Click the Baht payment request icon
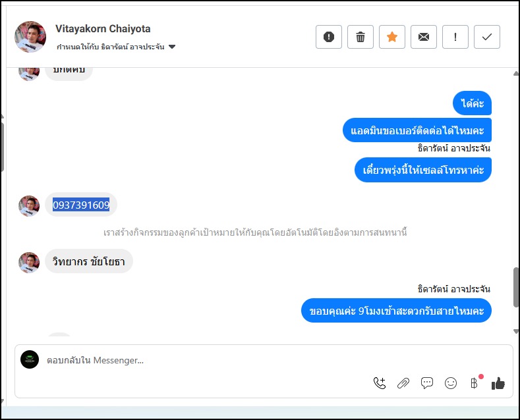The height and width of the screenshot is (420, 520). pos(475,383)
